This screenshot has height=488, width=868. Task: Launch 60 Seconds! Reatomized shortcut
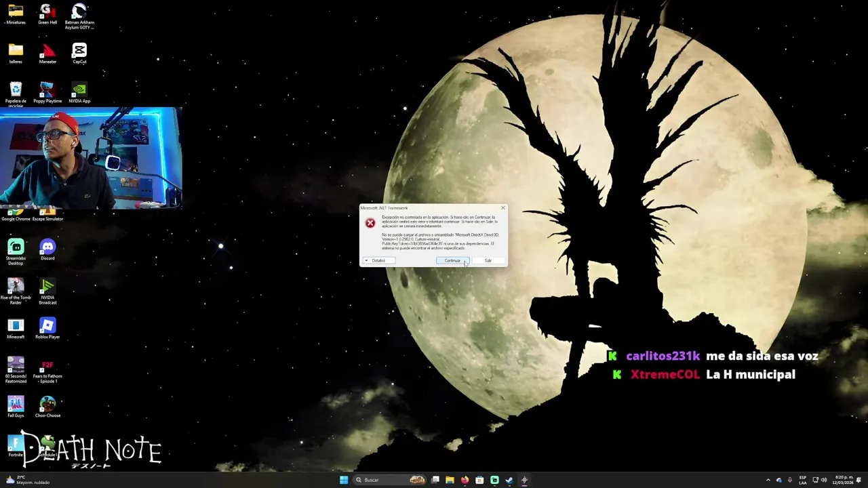[16, 369]
